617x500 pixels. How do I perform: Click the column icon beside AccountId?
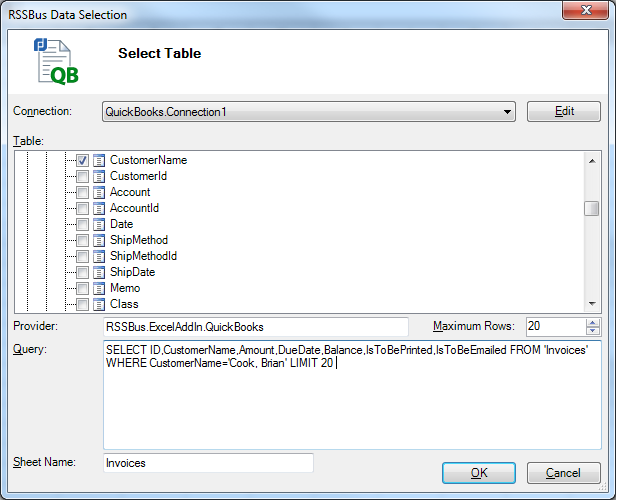coord(99,208)
